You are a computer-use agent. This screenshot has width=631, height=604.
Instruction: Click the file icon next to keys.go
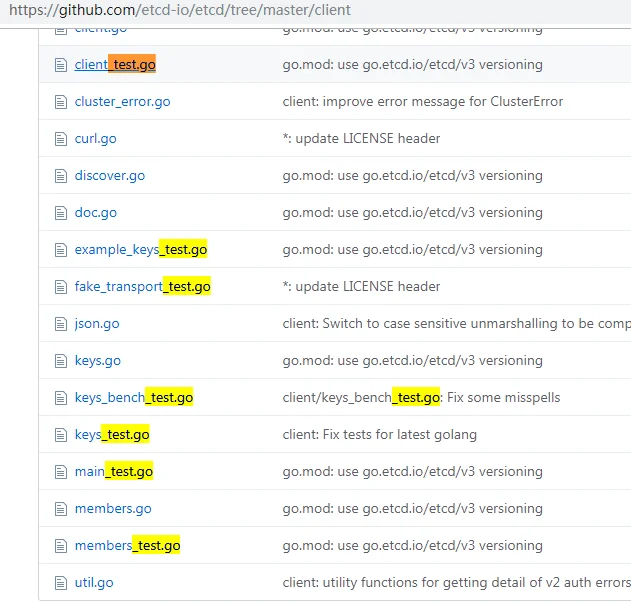click(x=59, y=361)
